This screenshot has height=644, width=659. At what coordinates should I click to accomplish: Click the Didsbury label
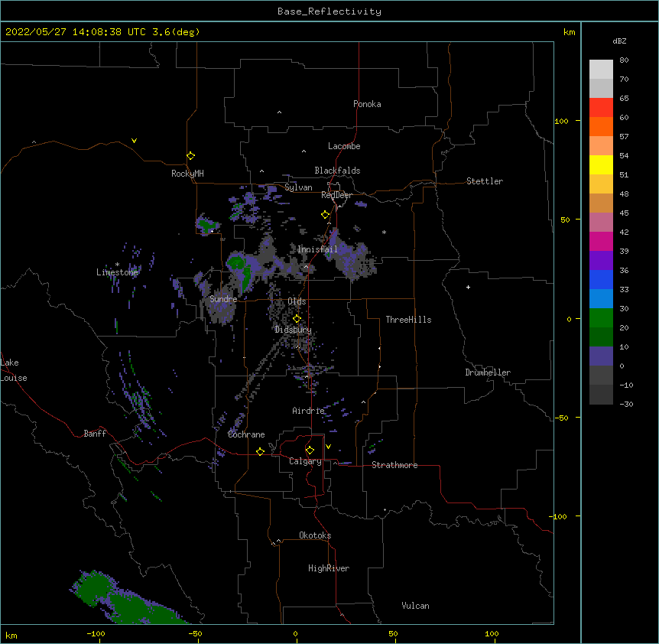[x=293, y=330]
